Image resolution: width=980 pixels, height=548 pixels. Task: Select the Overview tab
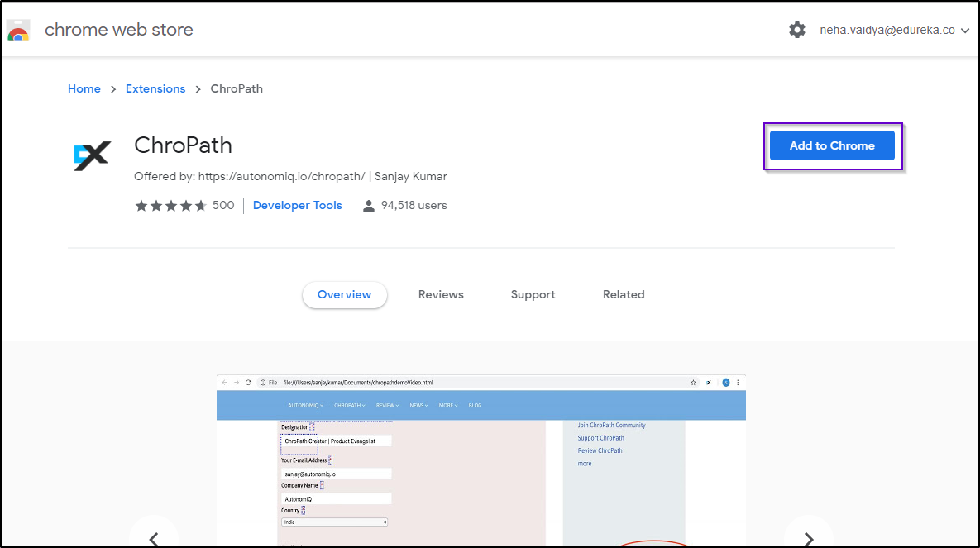click(x=345, y=295)
